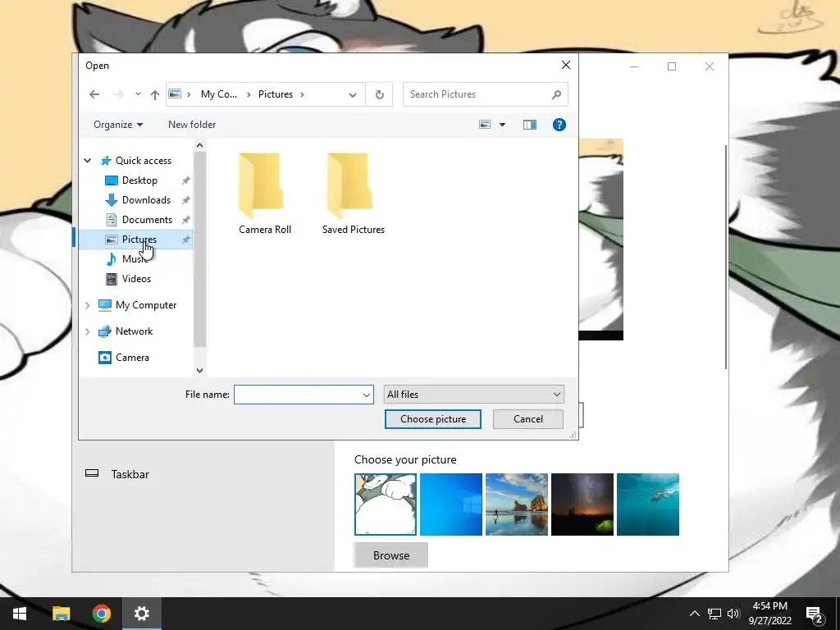Click the taskbar clock and date
The width and height of the screenshot is (840, 630).
pos(769,614)
